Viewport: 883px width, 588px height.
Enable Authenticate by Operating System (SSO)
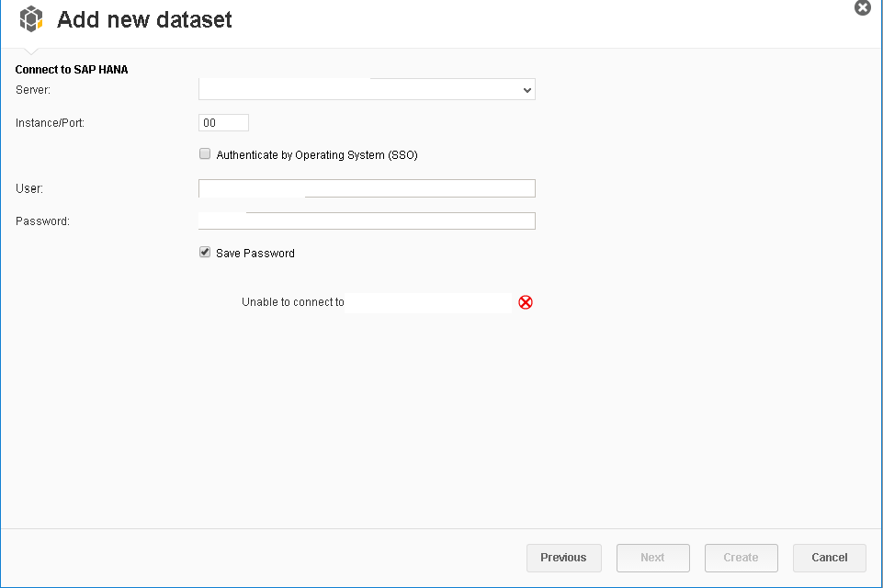205,153
